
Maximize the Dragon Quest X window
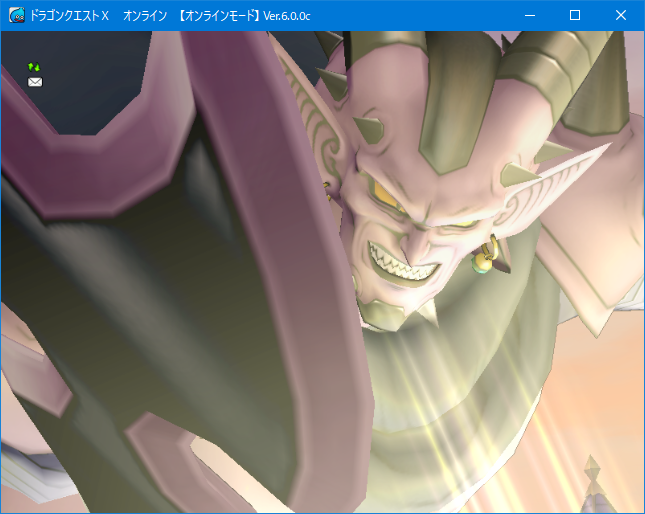point(575,16)
